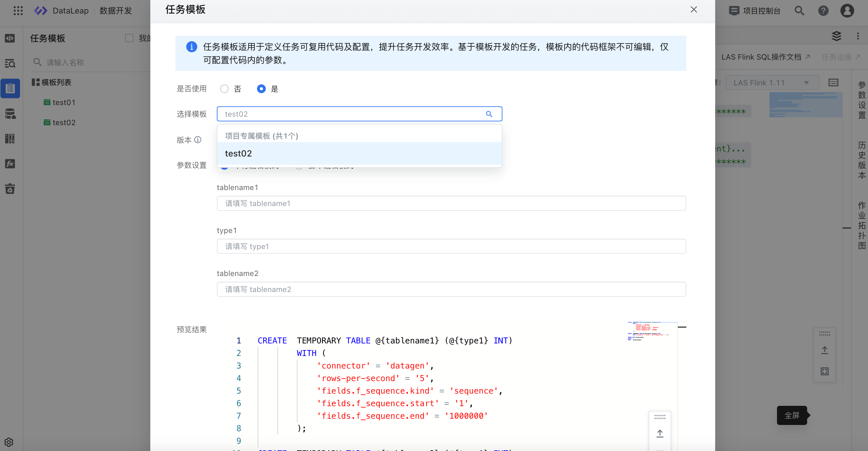The height and width of the screenshot is (451, 868).
Task: Select the 否 radio option
Action: click(x=224, y=88)
